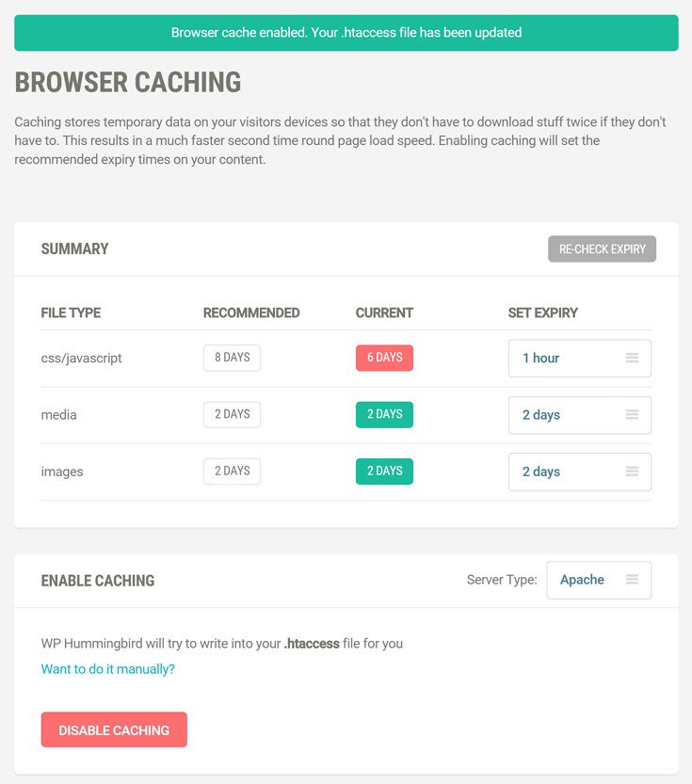Open the Apache Server Type dropdown
Screen dimensions: 692x784
point(593,580)
